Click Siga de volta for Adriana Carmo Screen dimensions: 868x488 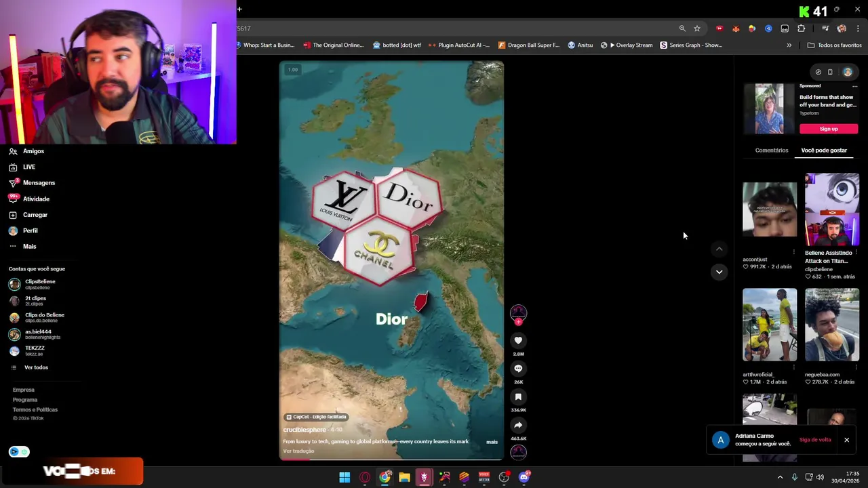[x=815, y=440]
